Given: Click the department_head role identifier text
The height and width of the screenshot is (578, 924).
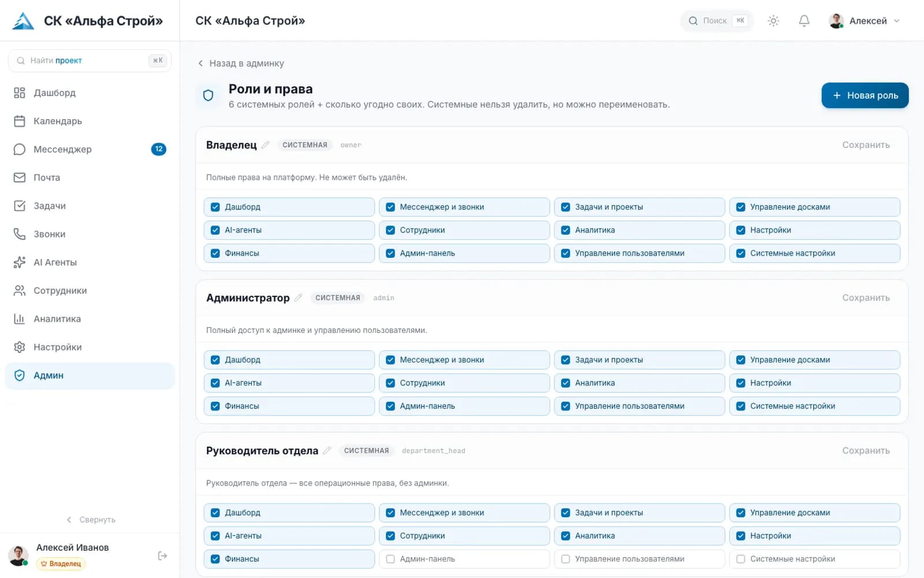Looking at the screenshot, I should pyautogui.click(x=433, y=451).
